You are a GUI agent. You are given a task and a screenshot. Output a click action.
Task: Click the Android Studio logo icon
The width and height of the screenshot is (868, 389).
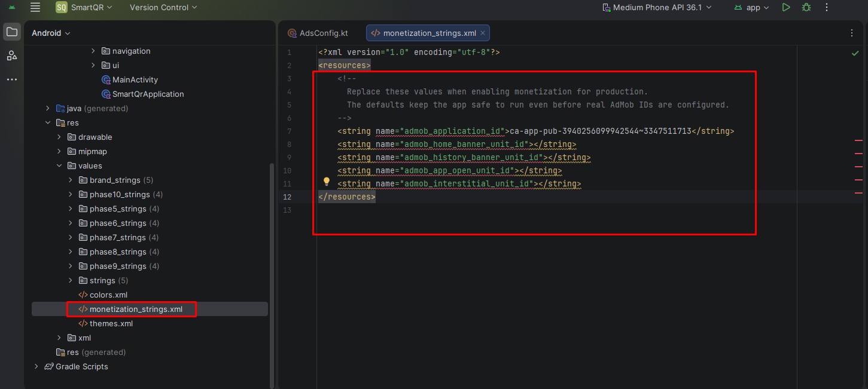tap(12, 7)
